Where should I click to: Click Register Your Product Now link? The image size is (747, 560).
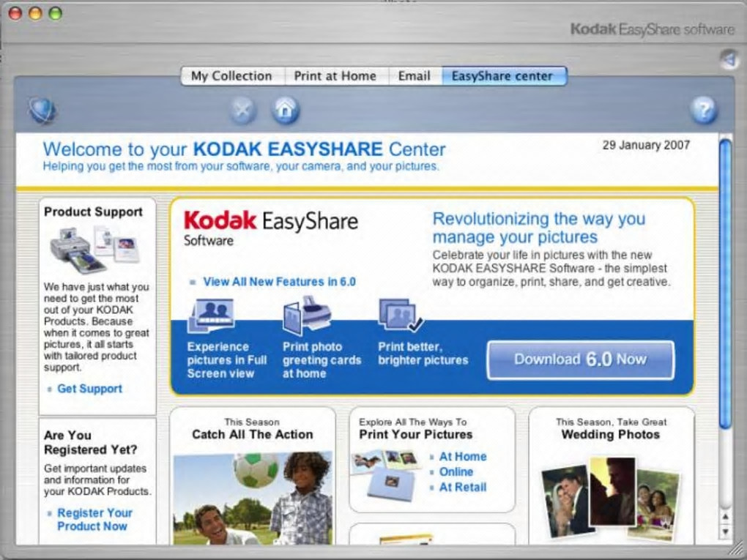click(94, 520)
